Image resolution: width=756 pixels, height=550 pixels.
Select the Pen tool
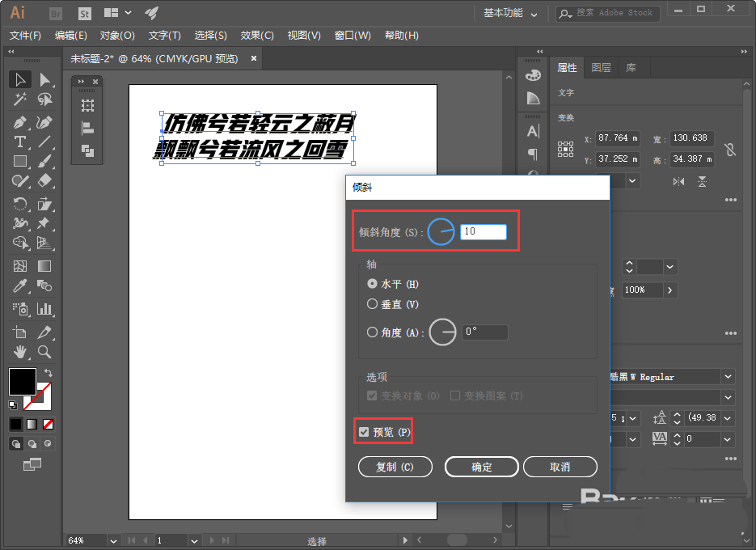click(19, 123)
